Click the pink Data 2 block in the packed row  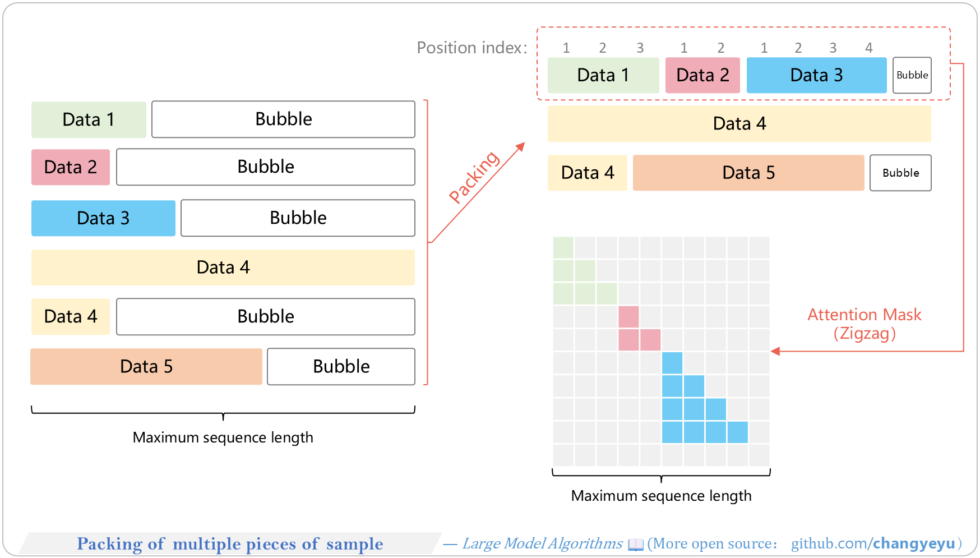click(702, 75)
